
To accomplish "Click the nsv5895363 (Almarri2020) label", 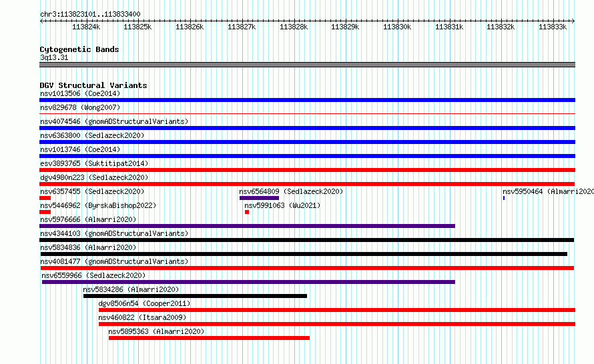I will 156,331.
